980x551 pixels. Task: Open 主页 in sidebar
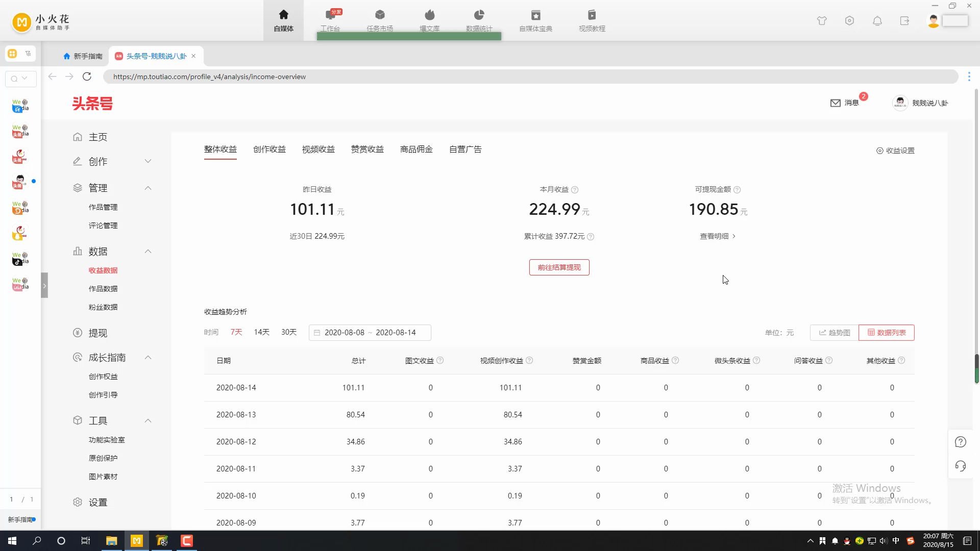click(98, 137)
